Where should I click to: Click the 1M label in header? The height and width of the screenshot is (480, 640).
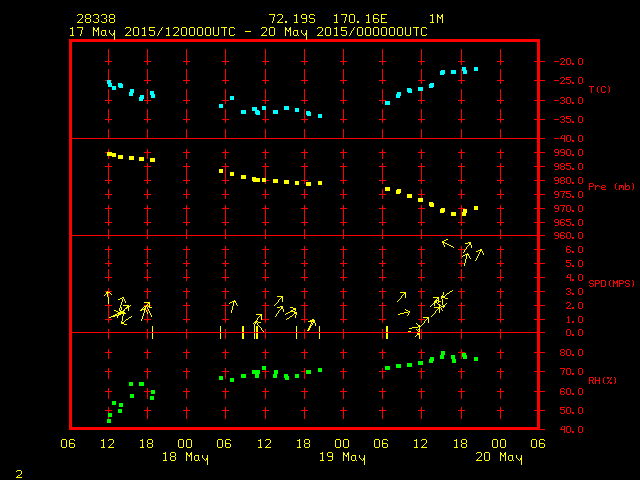(x=436, y=19)
